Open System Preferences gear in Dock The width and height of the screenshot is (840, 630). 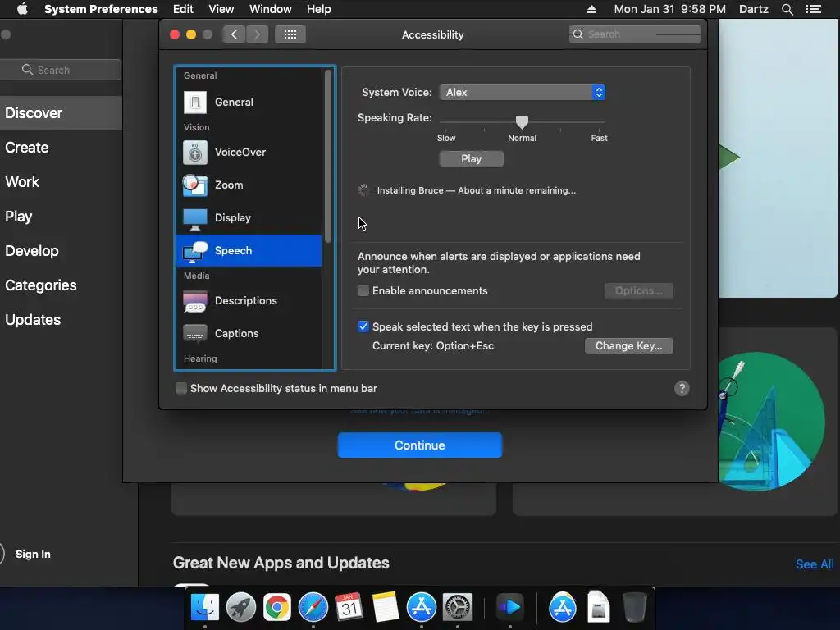(x=458, y=607)
